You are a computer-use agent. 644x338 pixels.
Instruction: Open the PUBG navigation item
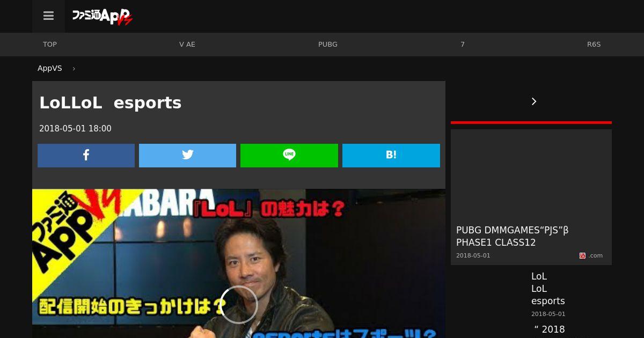tap(328, 45)
